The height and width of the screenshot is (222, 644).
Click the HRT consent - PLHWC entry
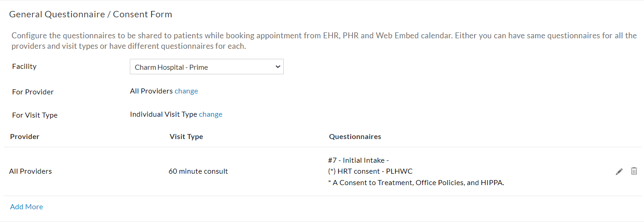370,171
